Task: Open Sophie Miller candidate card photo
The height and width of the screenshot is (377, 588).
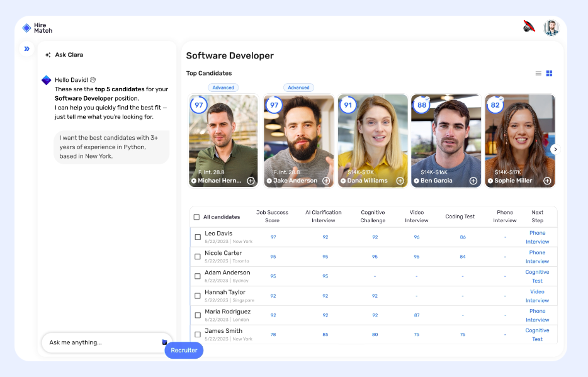Action: (520, 140)
